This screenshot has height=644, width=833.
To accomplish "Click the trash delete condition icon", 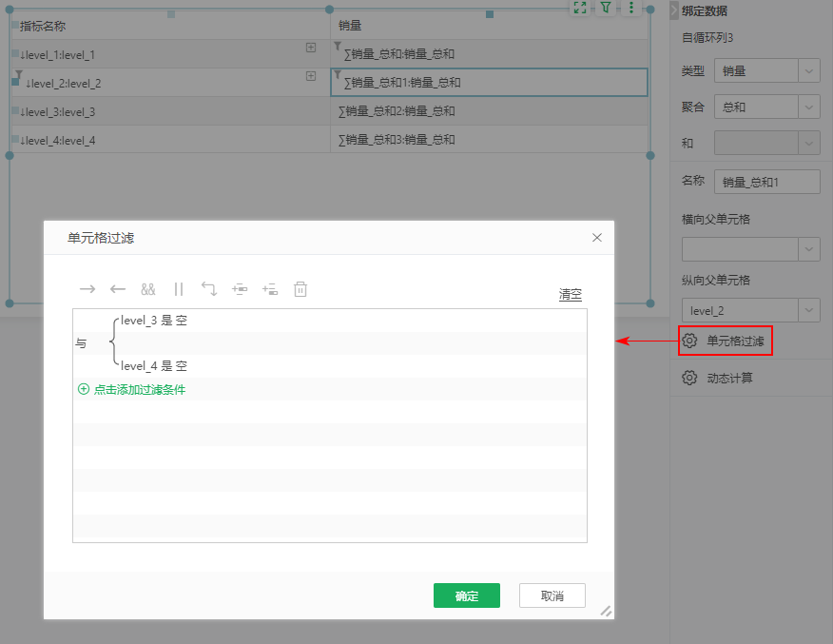I will 300,289.
